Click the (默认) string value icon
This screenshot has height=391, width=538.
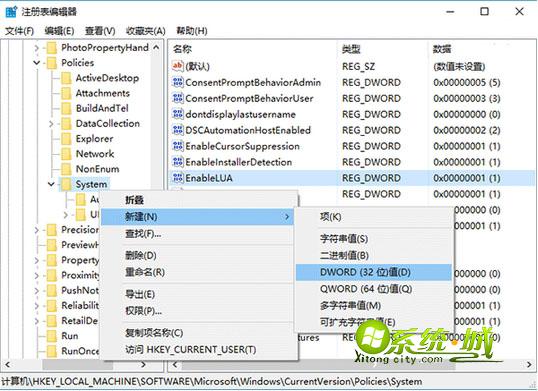click(178, 66)
